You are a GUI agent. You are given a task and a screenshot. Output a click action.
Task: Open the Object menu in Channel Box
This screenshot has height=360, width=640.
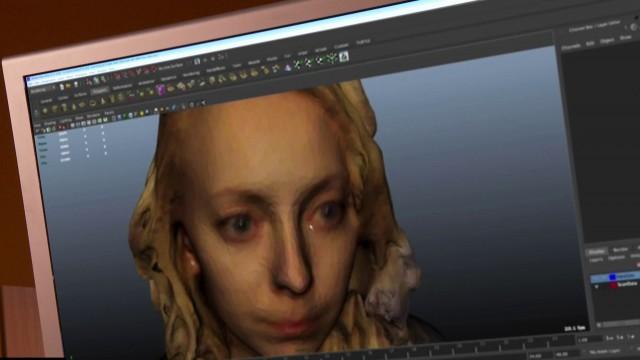607,41
